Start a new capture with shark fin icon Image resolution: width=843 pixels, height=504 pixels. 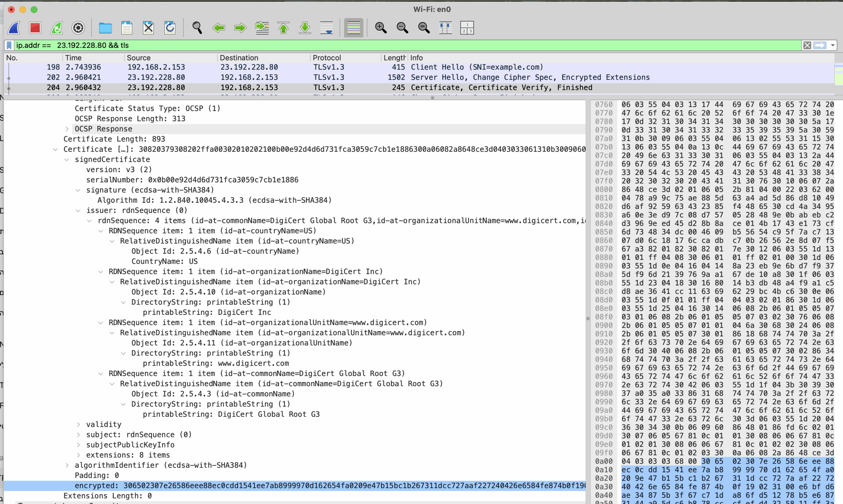14,28
